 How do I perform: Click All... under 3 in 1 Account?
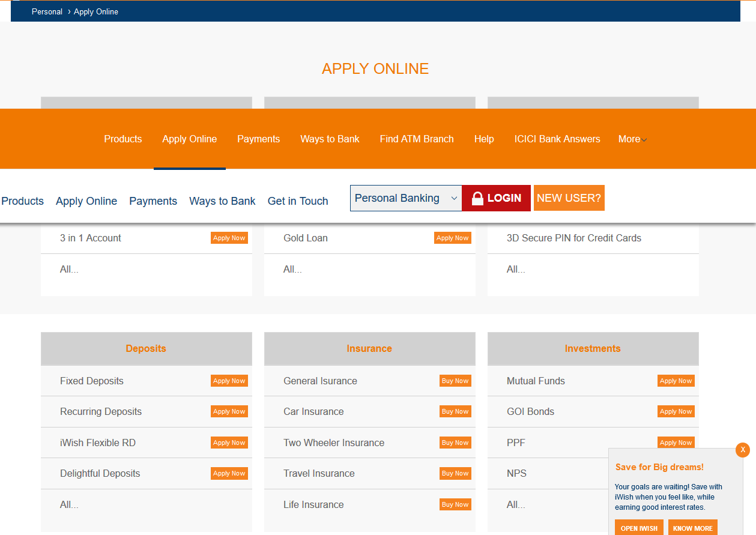(x=69, y=269)
